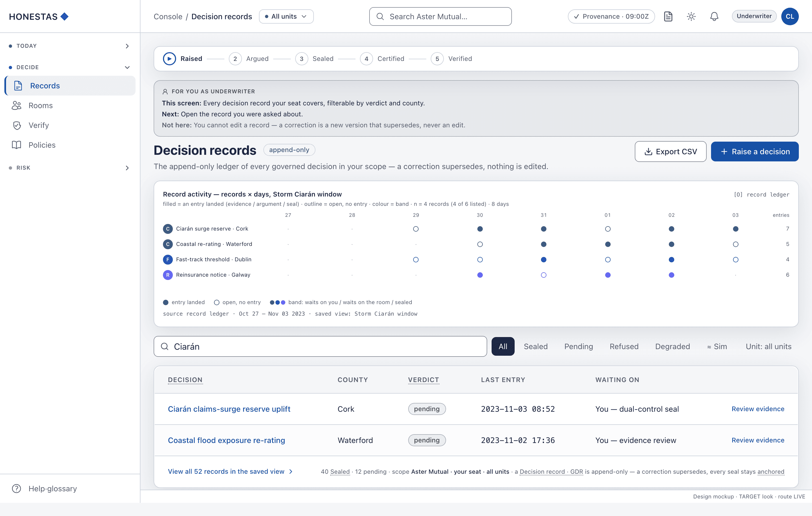
Task: Click the step 4 Certified circle
Action: [x=366, y=59]
